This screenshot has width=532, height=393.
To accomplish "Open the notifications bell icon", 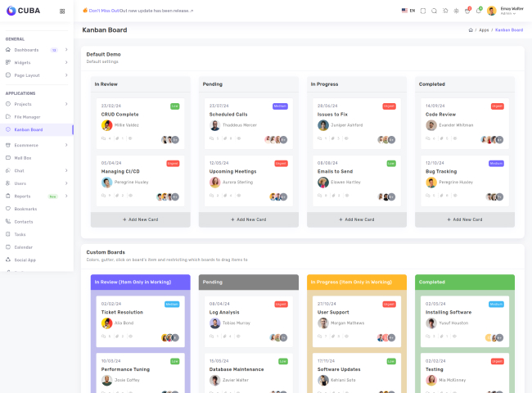I will tap(478, 11).
